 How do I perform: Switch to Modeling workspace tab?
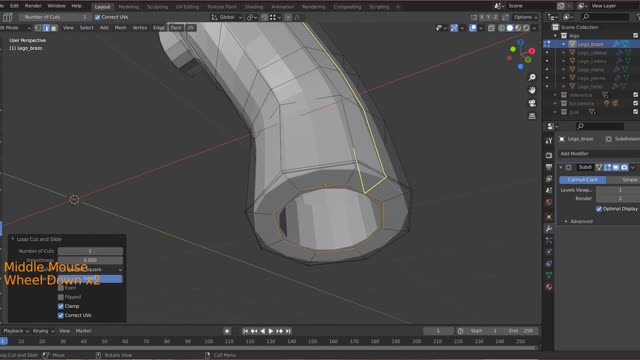click(128, 7)
